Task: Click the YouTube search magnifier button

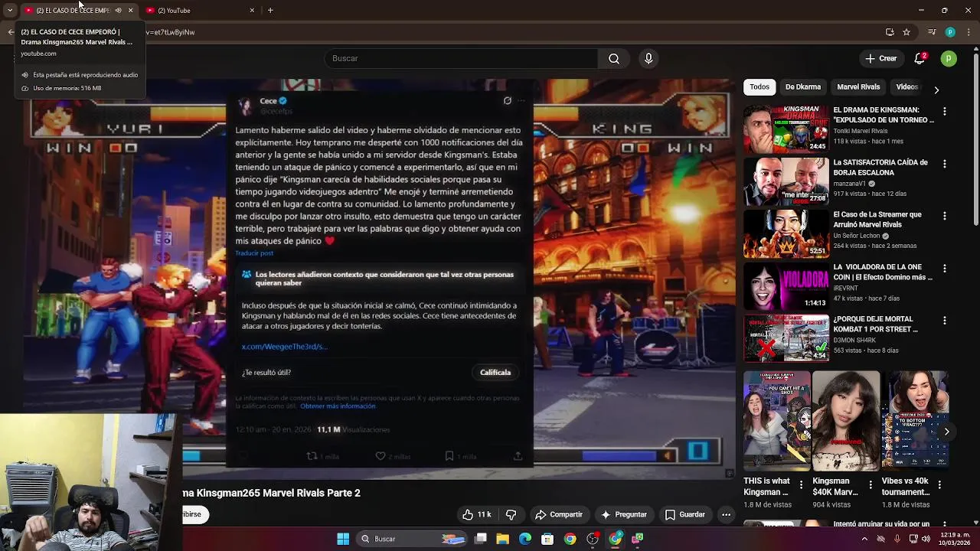Action: click(x=614, y=58)
